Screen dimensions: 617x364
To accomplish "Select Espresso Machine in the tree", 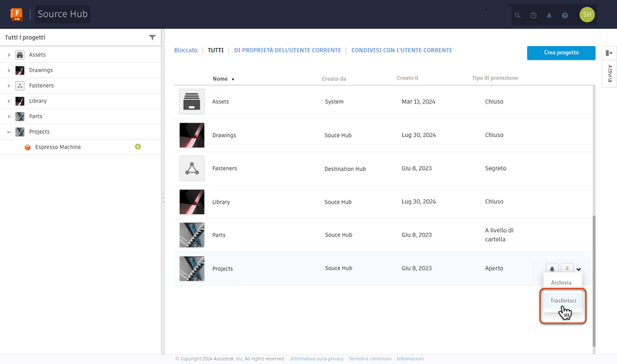I will [58, 147].
